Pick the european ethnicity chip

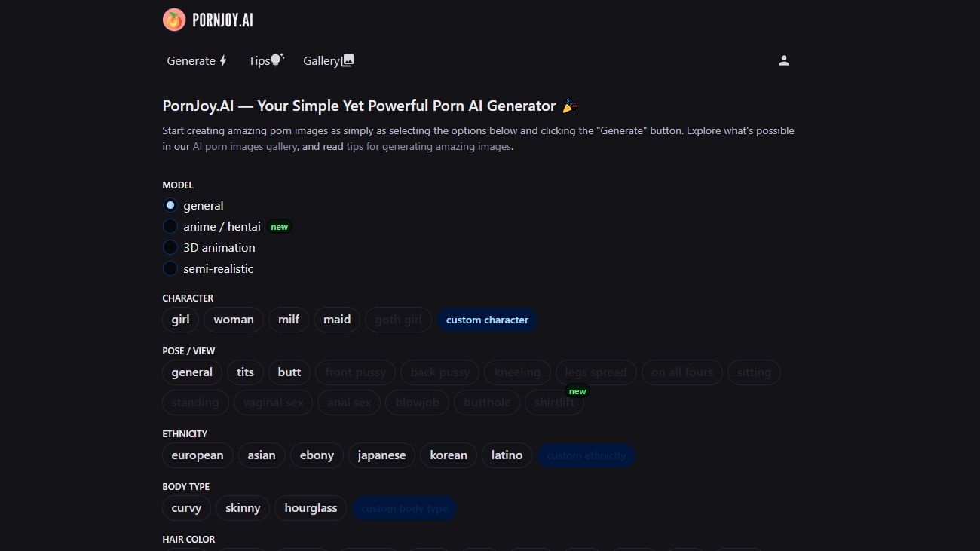pyautogui.click(x=198, y=455)
